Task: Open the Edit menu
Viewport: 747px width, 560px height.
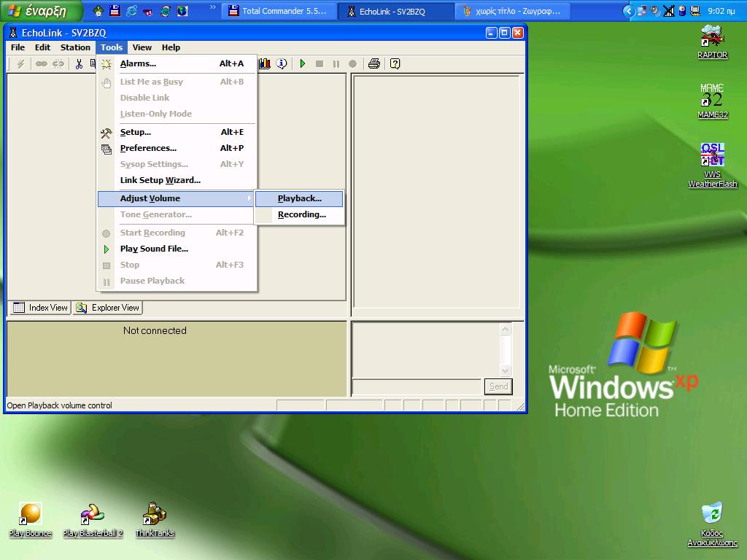Action: tap(42, 47)
